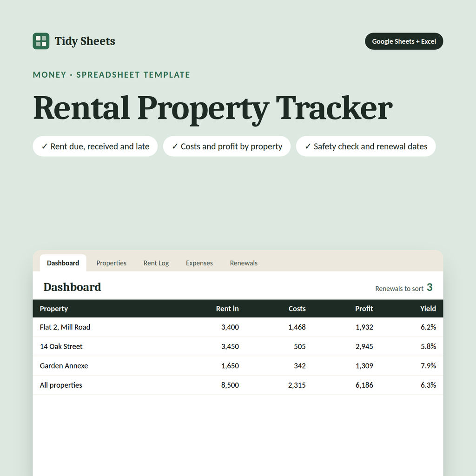Click costs value 505
This screenshot has width=476, height=476.
(x=300, y=346)
